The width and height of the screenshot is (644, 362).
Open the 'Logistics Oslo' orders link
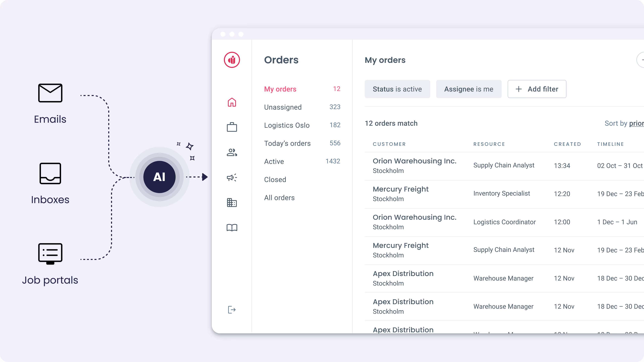click(x=287, y=125)
